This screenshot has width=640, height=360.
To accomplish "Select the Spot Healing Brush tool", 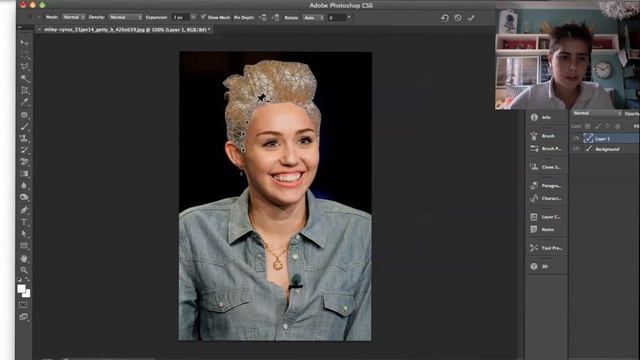I will click(x=24, y=115).
